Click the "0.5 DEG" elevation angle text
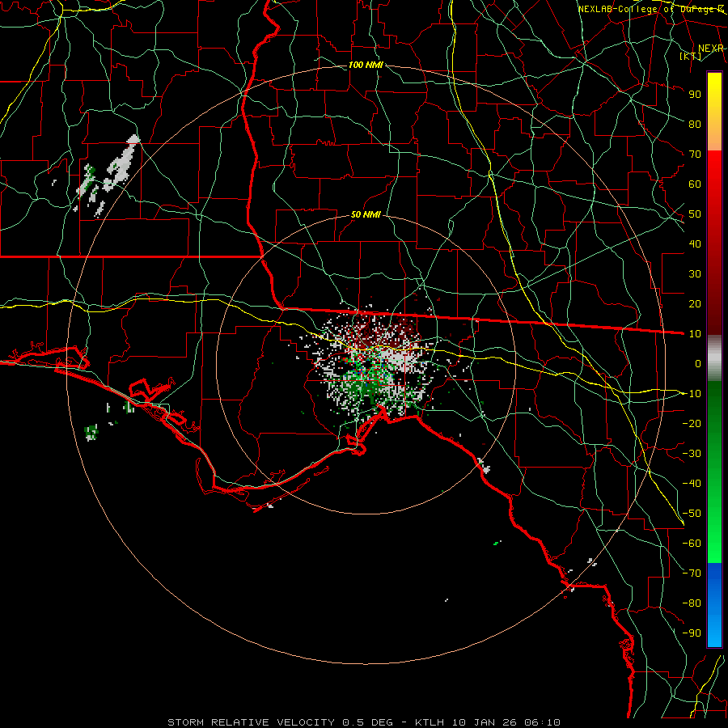728x728 pixels. 368,722
